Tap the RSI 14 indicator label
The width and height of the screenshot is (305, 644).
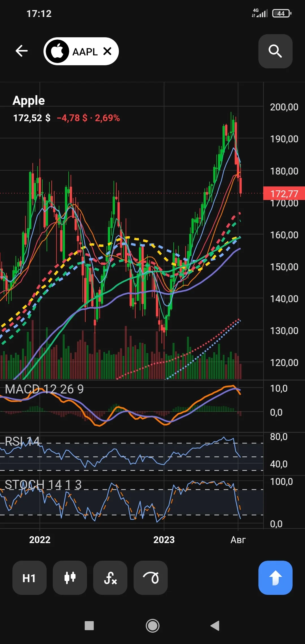tap(22, 441)
